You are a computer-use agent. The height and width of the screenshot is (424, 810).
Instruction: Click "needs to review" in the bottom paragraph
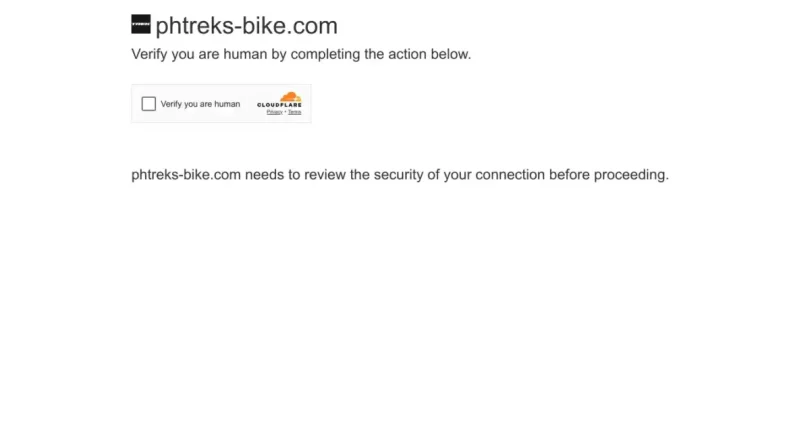295,175
